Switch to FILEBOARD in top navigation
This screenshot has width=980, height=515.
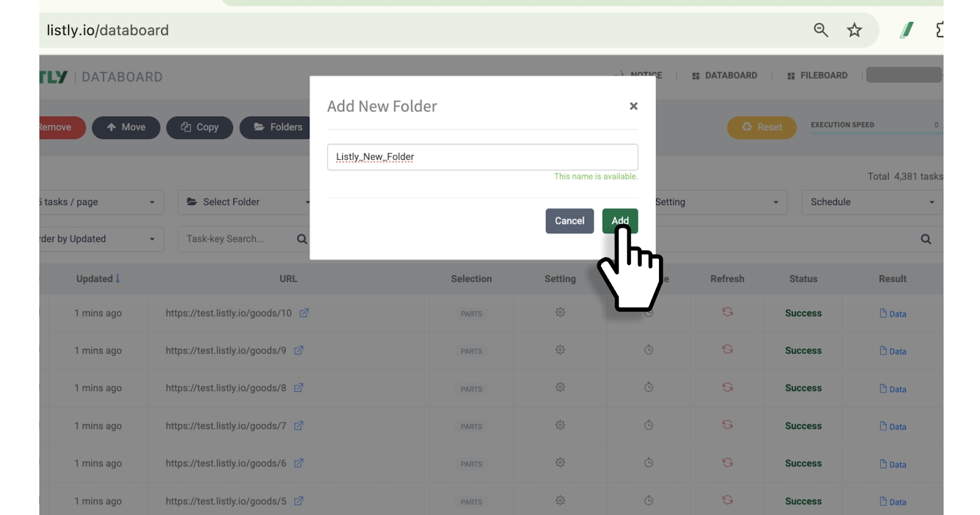(x=817, y=75)
